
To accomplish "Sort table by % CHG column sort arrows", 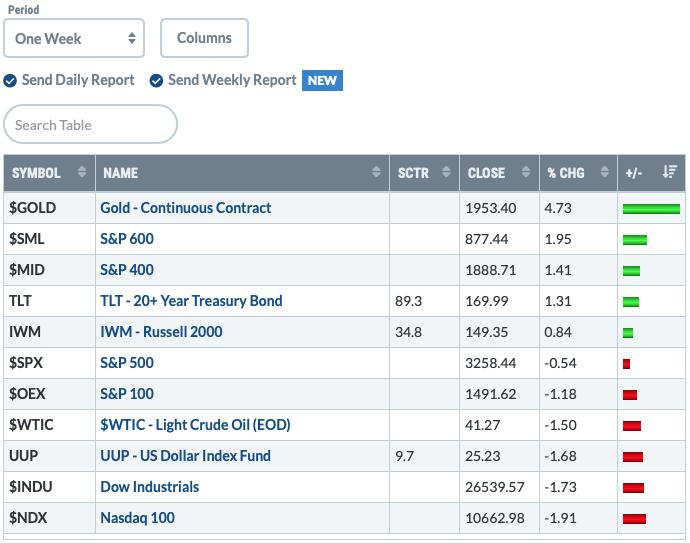I will (605, 172).
